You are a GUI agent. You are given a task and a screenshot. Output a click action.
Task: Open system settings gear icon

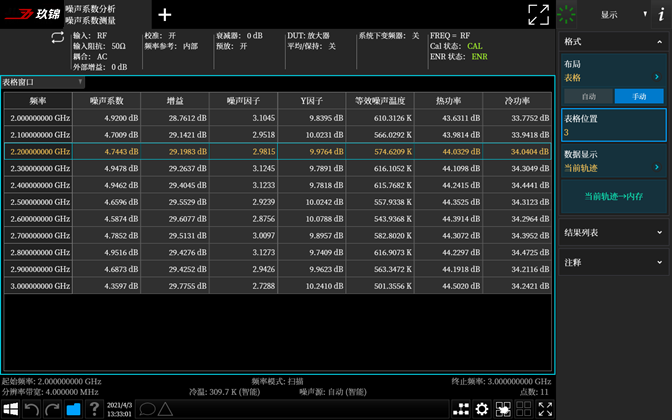coord(482,409)
